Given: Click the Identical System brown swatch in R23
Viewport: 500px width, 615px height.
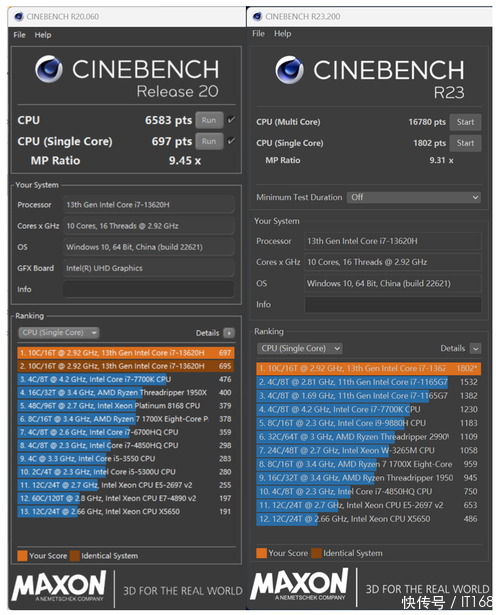Looking at the screenshot, I should point(316,553).
